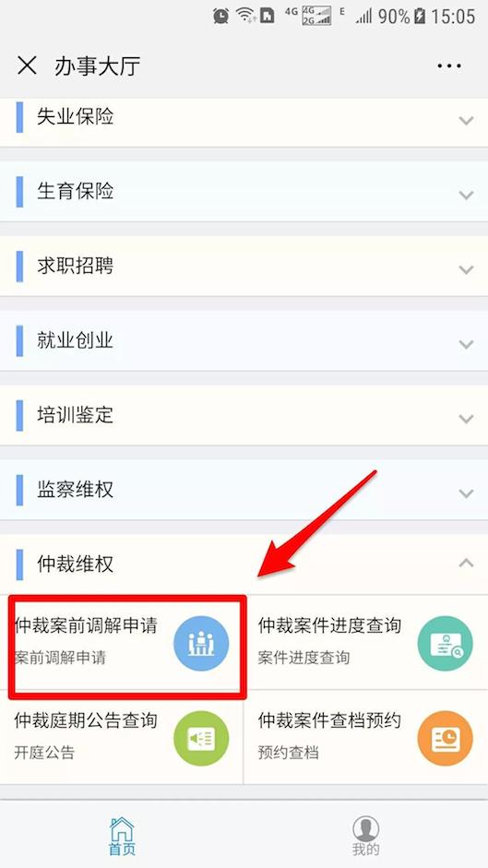Expand the 求职招聘 section chevron

[x=467, y=269]
